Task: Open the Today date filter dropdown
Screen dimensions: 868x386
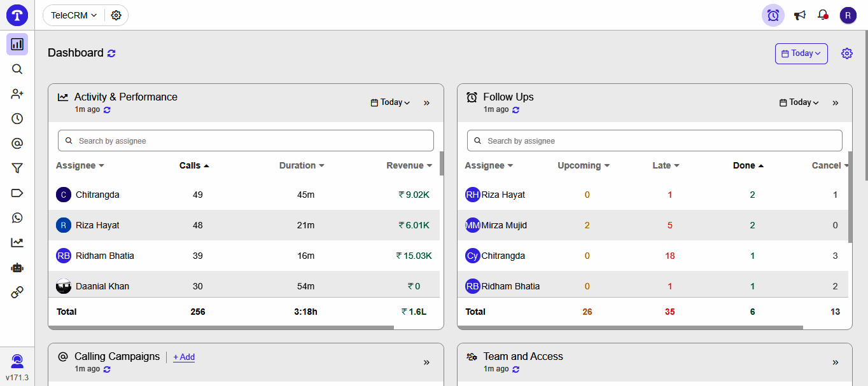Action: coord(801,53)
